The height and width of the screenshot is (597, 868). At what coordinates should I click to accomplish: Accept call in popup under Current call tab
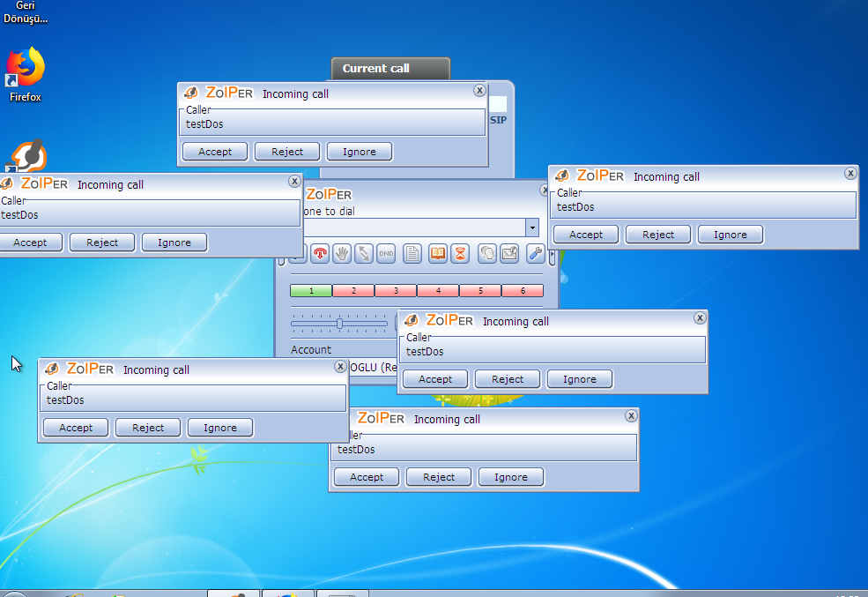[x=215, y=152]
